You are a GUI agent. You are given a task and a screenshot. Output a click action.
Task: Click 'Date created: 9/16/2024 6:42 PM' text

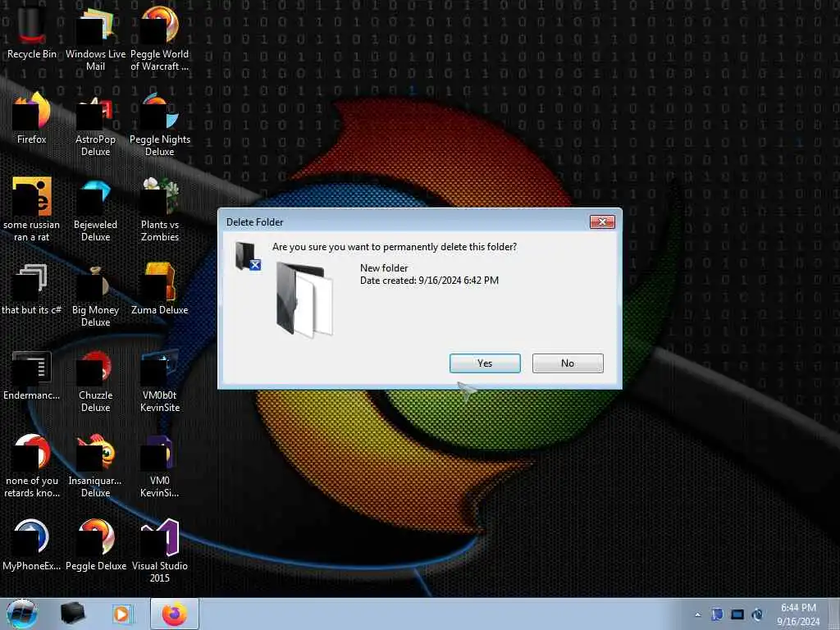pyautogui.click(x=429, y=281)
